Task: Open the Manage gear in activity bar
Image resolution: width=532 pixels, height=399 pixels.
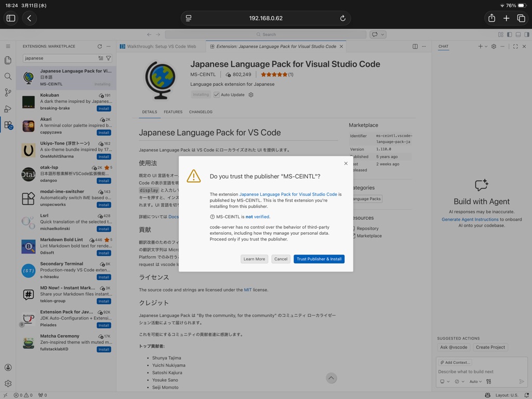Action: (8, 383)
